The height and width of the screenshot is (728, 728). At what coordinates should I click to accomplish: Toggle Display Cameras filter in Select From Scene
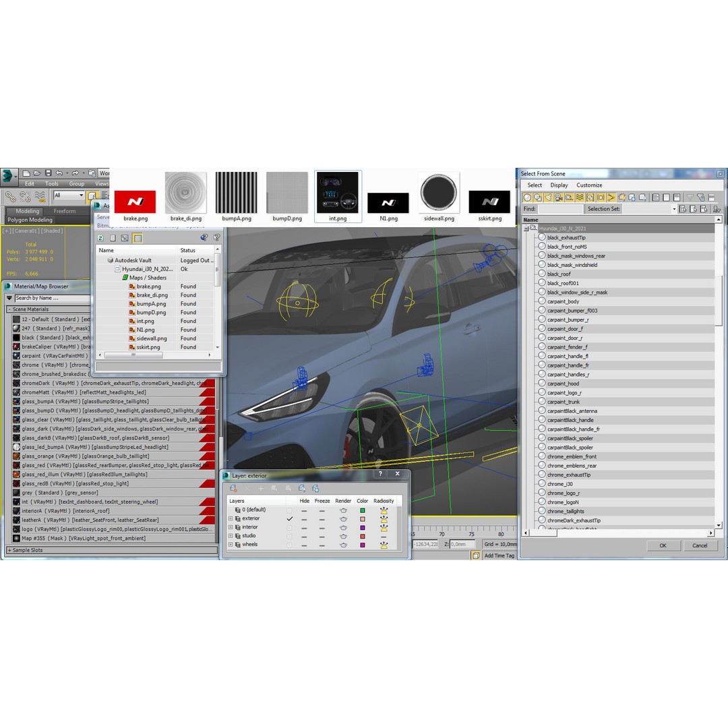pyautogui.click(x=559, y=198)
